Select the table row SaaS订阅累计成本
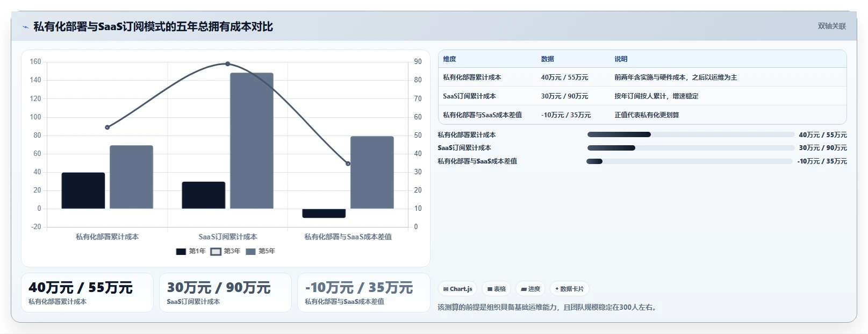The width and height of the screenshot is (868, 334). [642, 96]
